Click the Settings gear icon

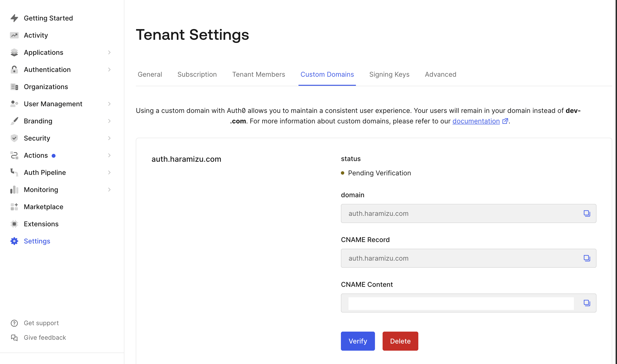(14, 241)
